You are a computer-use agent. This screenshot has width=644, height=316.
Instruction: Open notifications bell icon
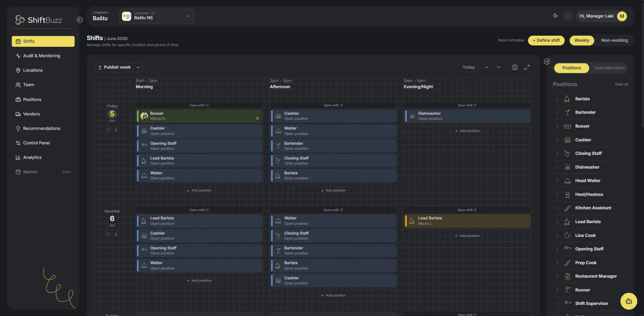(x=568, y=16)
